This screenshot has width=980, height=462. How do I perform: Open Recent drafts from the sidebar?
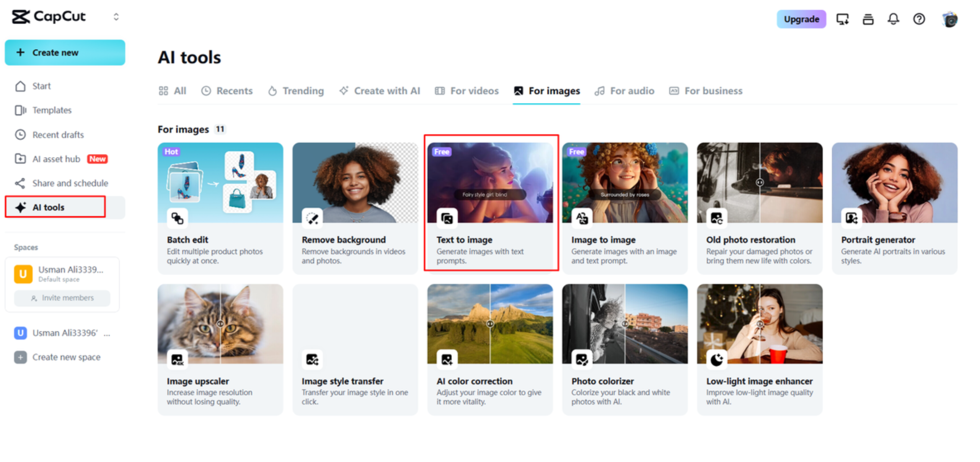[58, 134]
